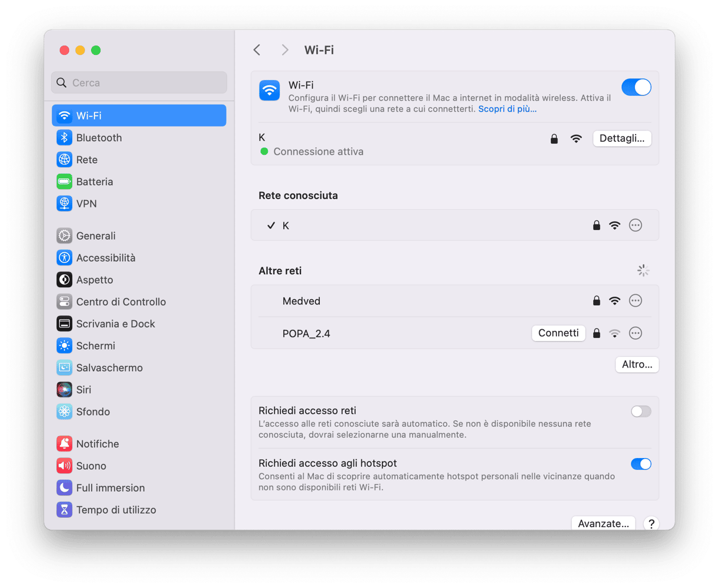
Task: Click the Connessione attiva status text
Action: coord(318,152)
